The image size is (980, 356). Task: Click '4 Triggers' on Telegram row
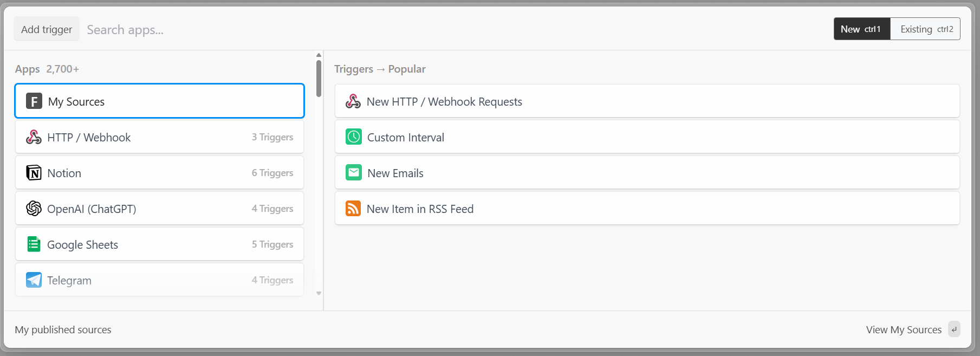pyautogui.click(x=272, y=280)
